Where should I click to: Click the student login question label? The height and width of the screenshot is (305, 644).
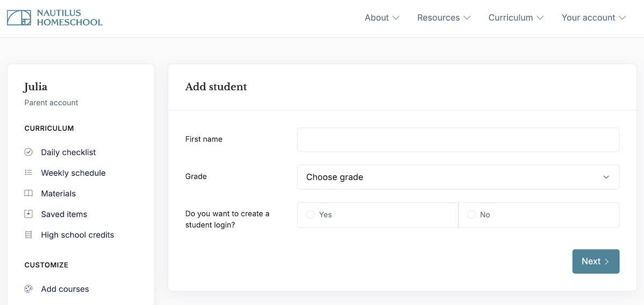pos(227,219)
